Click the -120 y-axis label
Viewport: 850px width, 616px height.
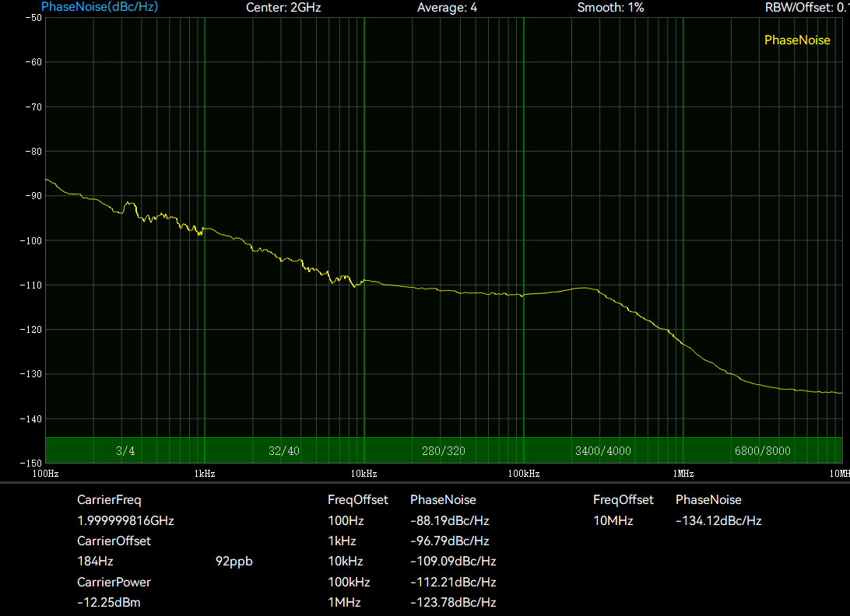[x=31, y=330]
